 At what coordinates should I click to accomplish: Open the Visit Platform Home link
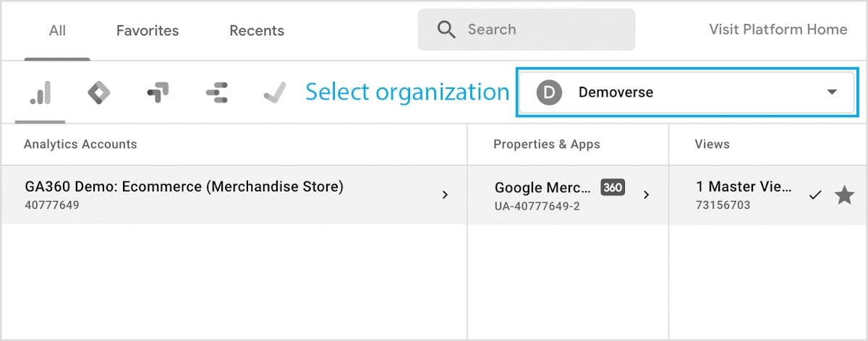[x=778, y=30]
